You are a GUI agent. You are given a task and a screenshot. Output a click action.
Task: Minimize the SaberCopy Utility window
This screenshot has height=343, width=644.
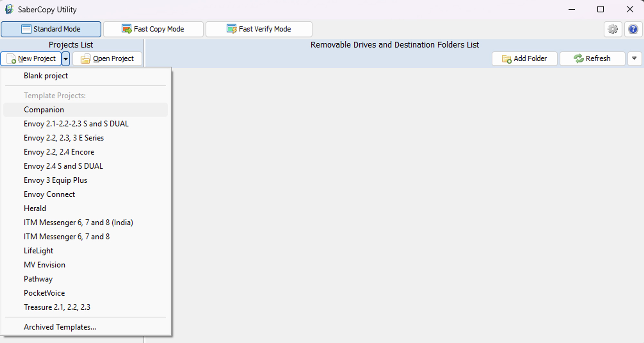(572, 9)
